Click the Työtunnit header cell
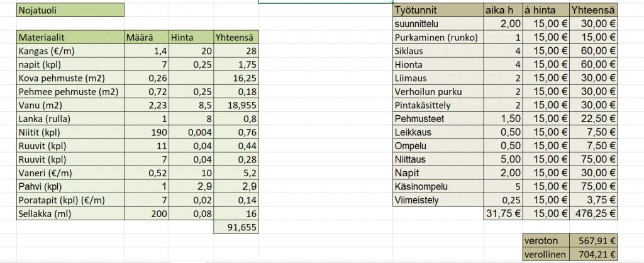This screenshot has height=263, width=644. [x=437, y=10]
